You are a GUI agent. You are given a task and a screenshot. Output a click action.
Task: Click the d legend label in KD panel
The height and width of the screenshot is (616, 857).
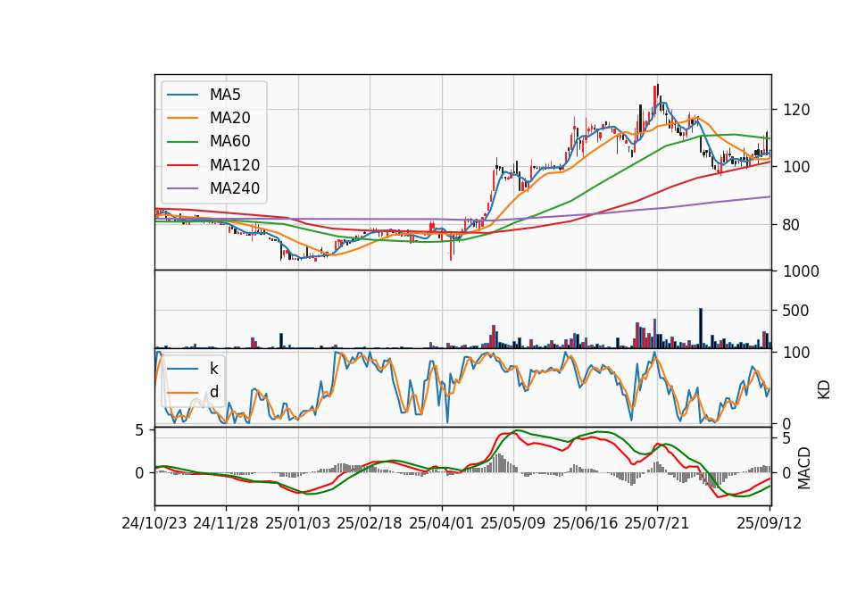214,392
